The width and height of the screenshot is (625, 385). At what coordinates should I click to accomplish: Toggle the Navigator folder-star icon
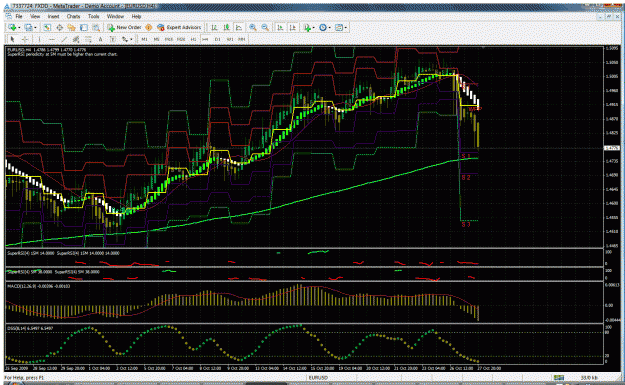coord(71,28)
